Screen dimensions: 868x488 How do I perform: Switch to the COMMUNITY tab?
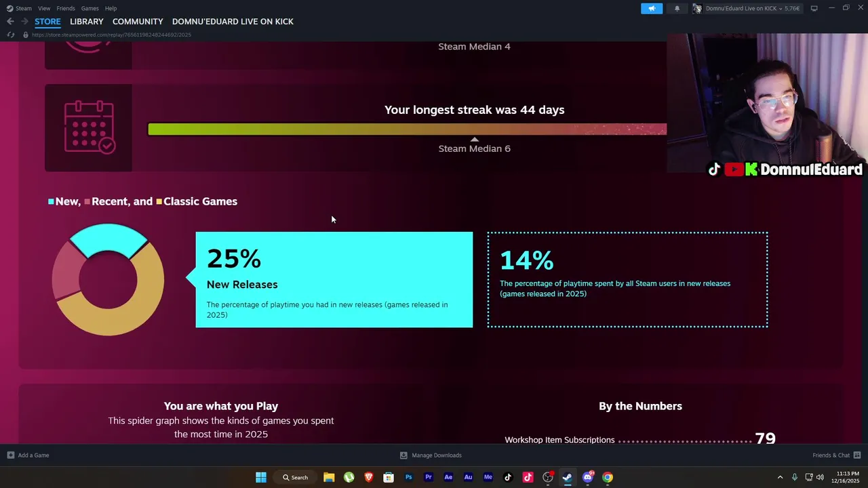(x=138, y=22)
